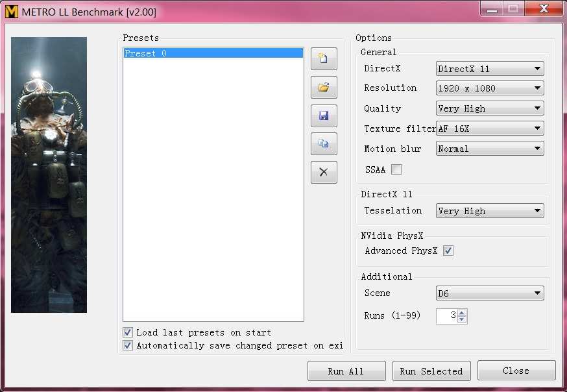The width and height of the screenshot is (567, 392).
Task: Click the open preset folder icon
Action: pyautogui.click(x=324, y=87)
